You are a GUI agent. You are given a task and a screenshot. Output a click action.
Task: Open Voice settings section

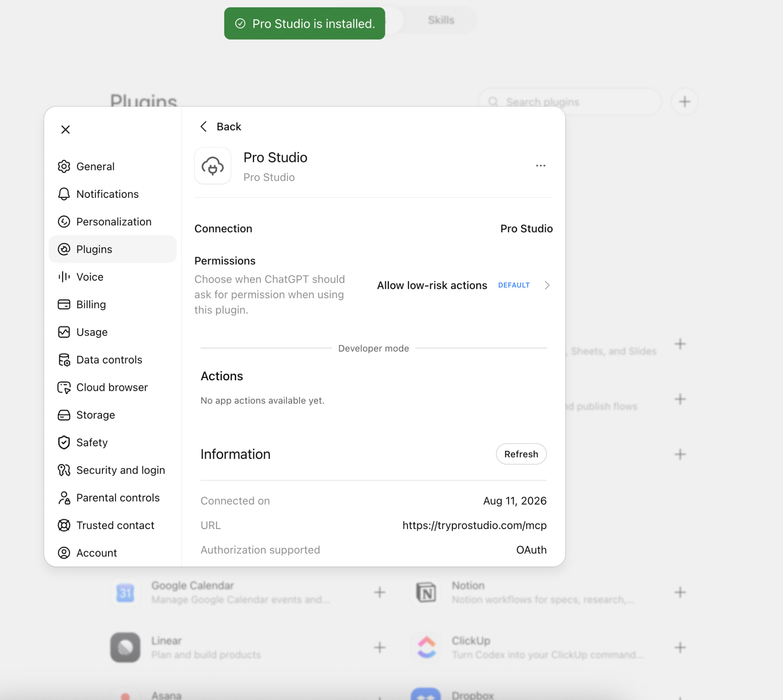click(x=113, y=277)
